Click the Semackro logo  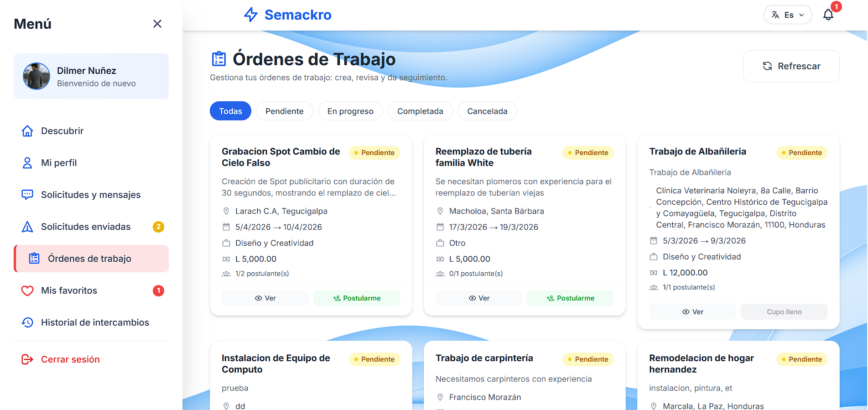pos(288,15)
